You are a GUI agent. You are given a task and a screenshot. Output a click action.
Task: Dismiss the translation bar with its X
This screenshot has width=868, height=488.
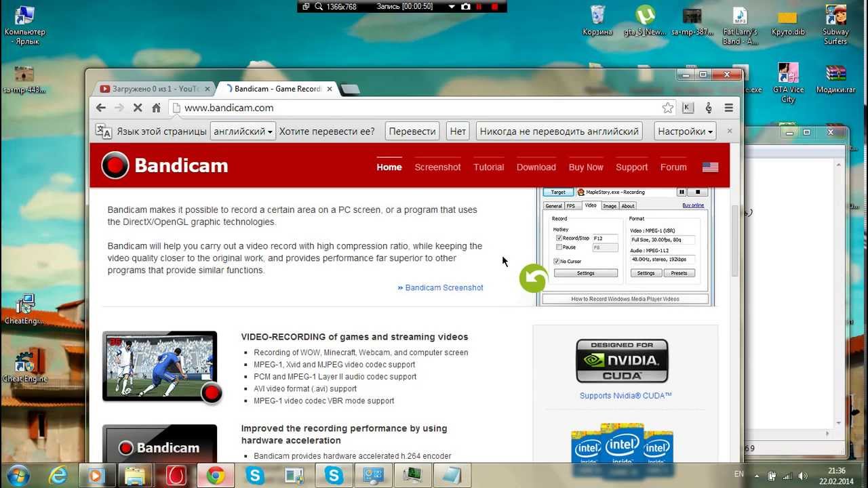point(730,131)
